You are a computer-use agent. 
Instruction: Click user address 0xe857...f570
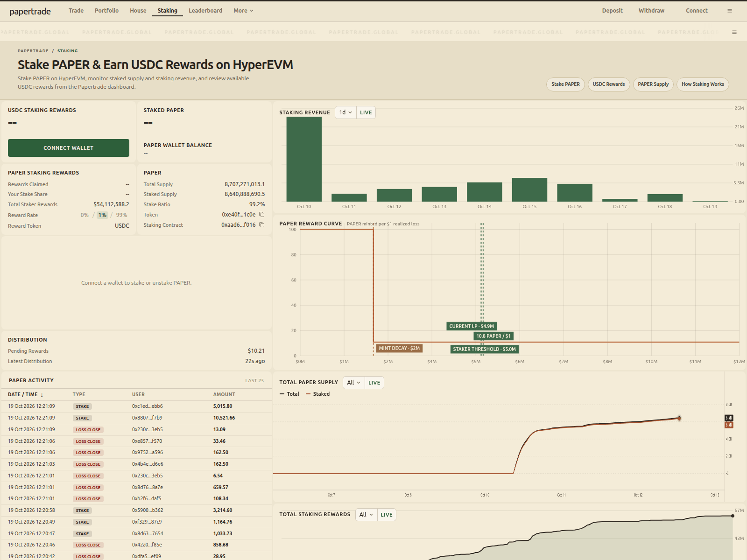(x=147, y=441)
